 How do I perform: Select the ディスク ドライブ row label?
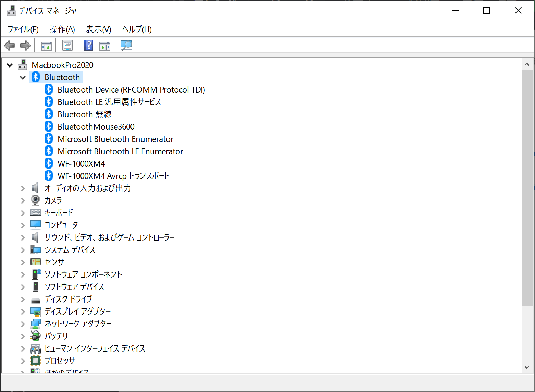click(x=69, y=299)
